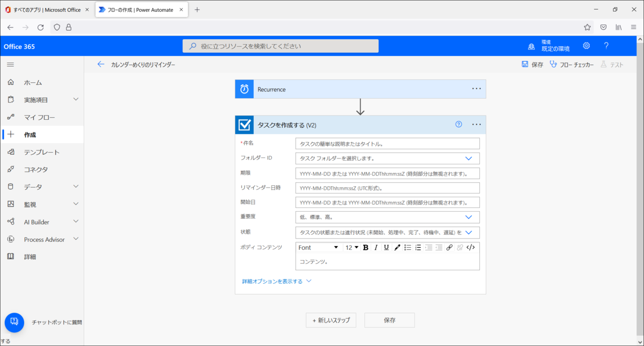Image resolution: width=644 pixels, height=346 pixels.
Task: Click 保存 in top command bar
Action: click(532, 64)
